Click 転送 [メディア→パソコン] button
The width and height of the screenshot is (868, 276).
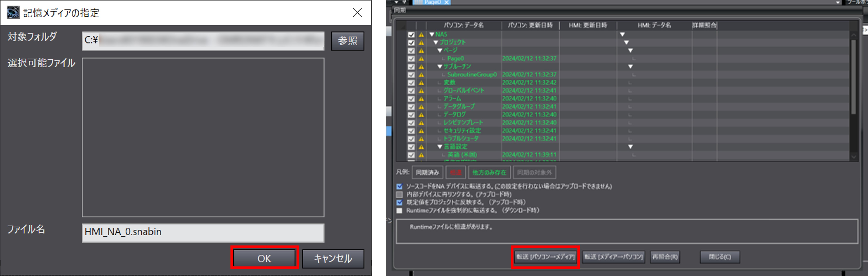tap(613, 257)
